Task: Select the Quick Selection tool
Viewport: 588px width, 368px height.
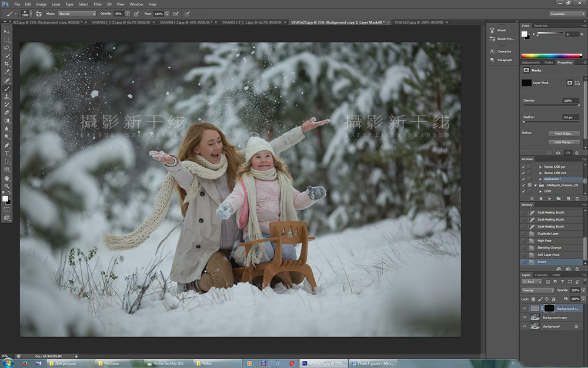Action: click(x=6, y=56)
